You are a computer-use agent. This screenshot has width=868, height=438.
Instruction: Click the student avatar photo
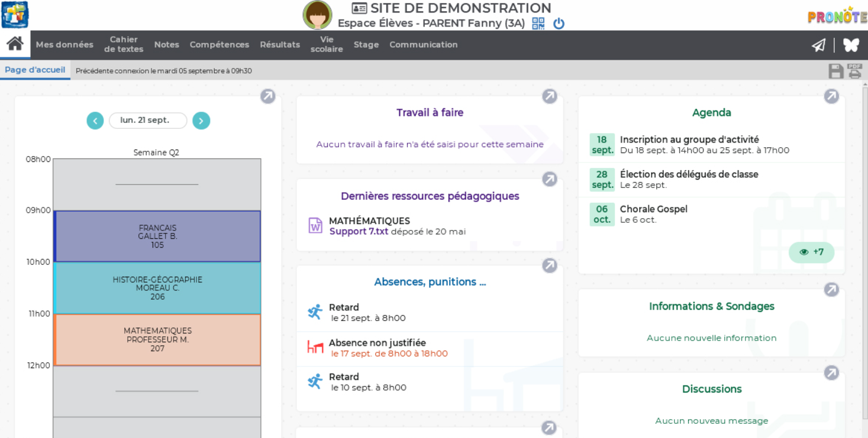[x=317, y=15]
